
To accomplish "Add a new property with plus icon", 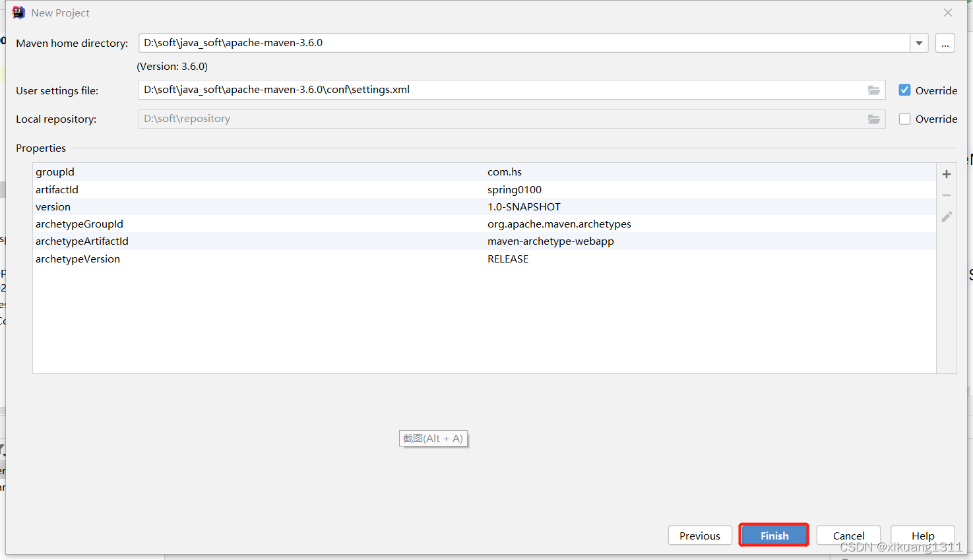I will click(x=947, y=174).
